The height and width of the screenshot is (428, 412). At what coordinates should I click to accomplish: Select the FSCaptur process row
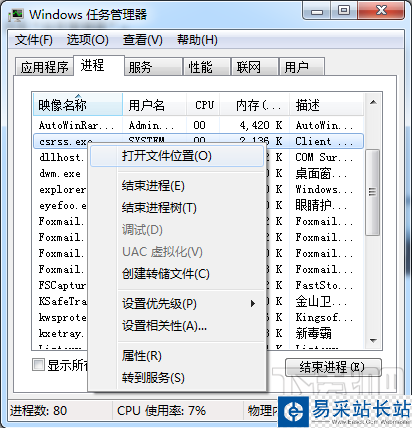point(61,285)
